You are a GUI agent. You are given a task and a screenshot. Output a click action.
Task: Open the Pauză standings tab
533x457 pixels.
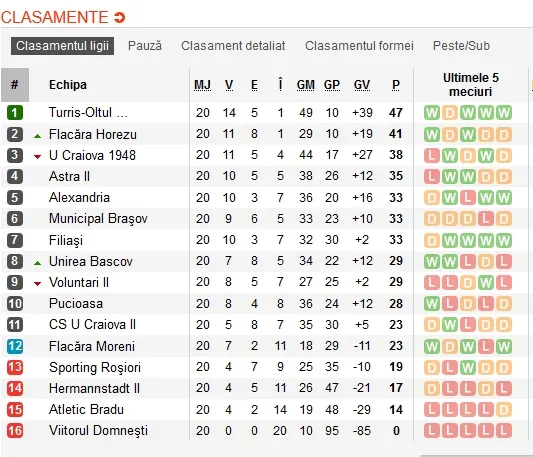pos(145,46)
